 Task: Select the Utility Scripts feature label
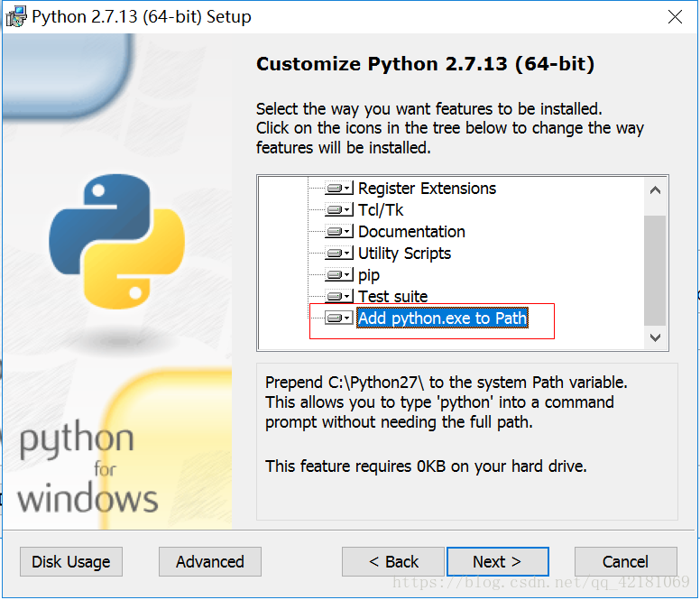tap(404, 254)
